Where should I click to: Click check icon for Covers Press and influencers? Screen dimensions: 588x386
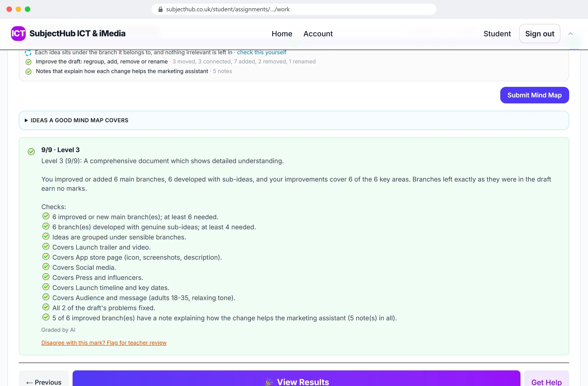pyautogui.click(x=46, y=277)
